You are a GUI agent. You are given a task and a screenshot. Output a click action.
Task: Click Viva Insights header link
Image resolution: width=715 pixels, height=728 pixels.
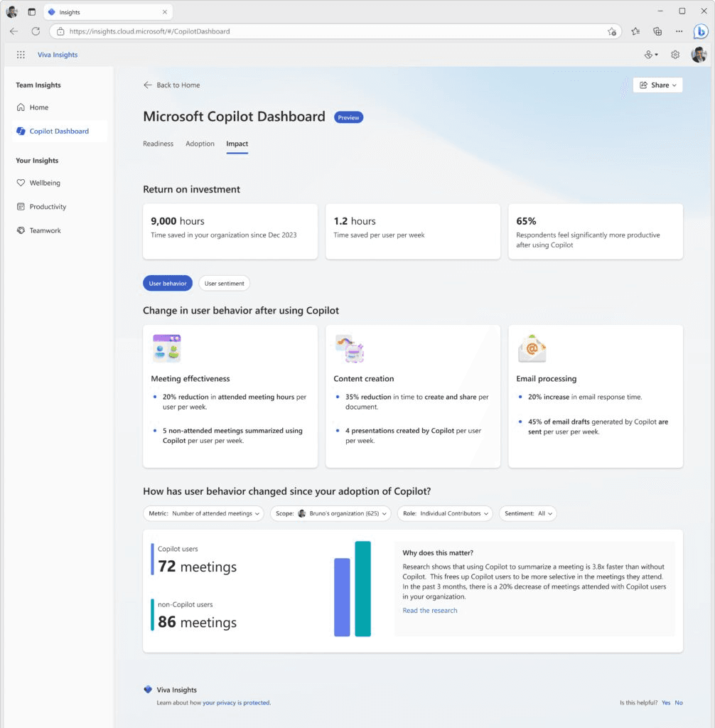point(58,55)
